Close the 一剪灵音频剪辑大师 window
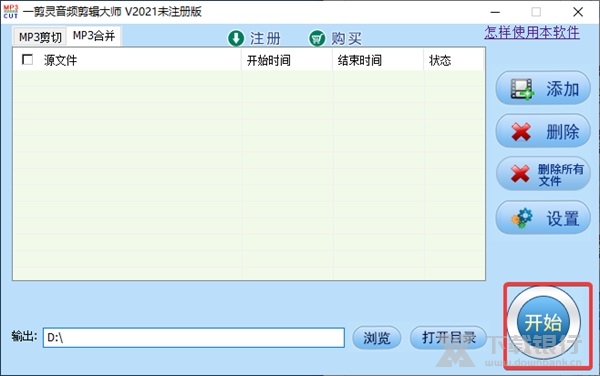600x376 pixels. pos(578,12)
